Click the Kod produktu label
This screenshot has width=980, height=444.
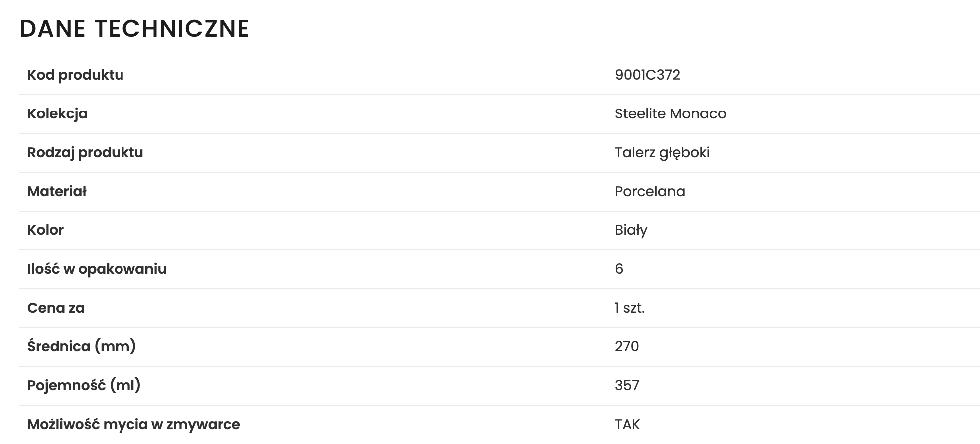click(x=75, y=75)
